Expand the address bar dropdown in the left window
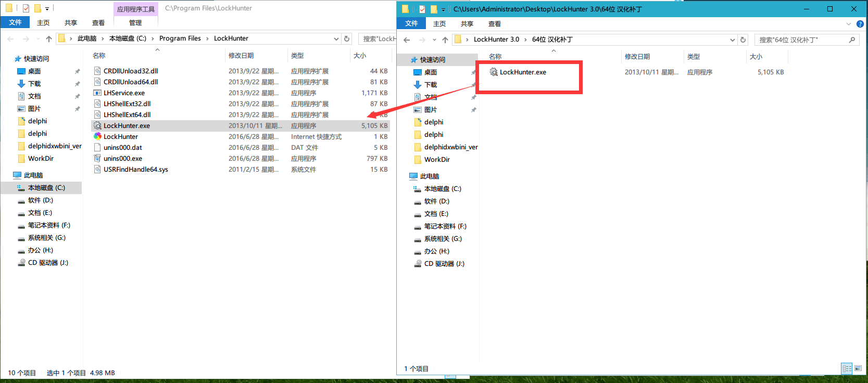868x383 pixels. [336, 39]
